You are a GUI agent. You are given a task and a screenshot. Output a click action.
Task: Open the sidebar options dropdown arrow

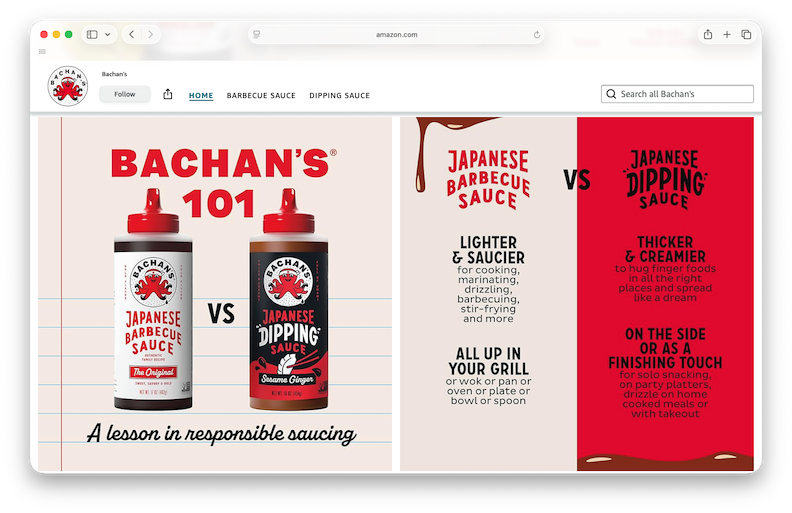coord(107,34)
